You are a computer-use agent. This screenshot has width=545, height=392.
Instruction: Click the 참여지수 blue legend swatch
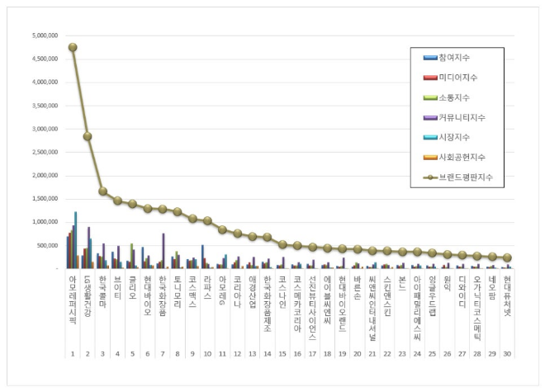click(430, 58)
